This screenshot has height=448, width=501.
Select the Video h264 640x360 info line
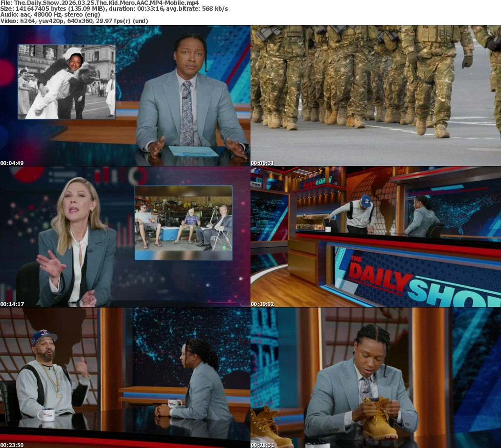pyautogui.click(x=74, y=21)
